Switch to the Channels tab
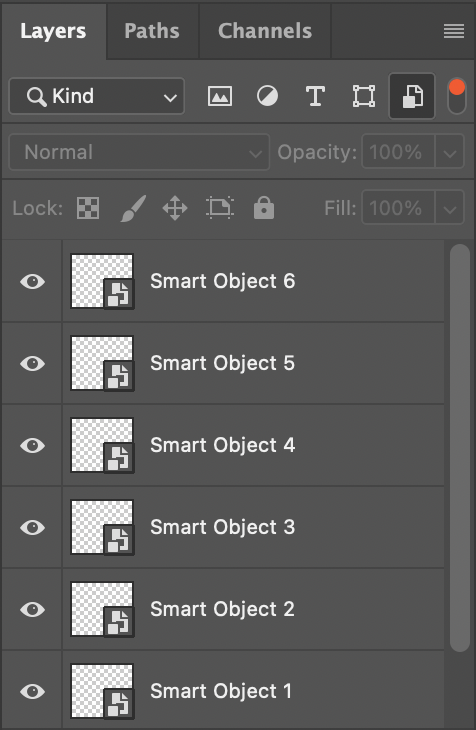Viewport: 476px width, 730px height. (265, 31)
